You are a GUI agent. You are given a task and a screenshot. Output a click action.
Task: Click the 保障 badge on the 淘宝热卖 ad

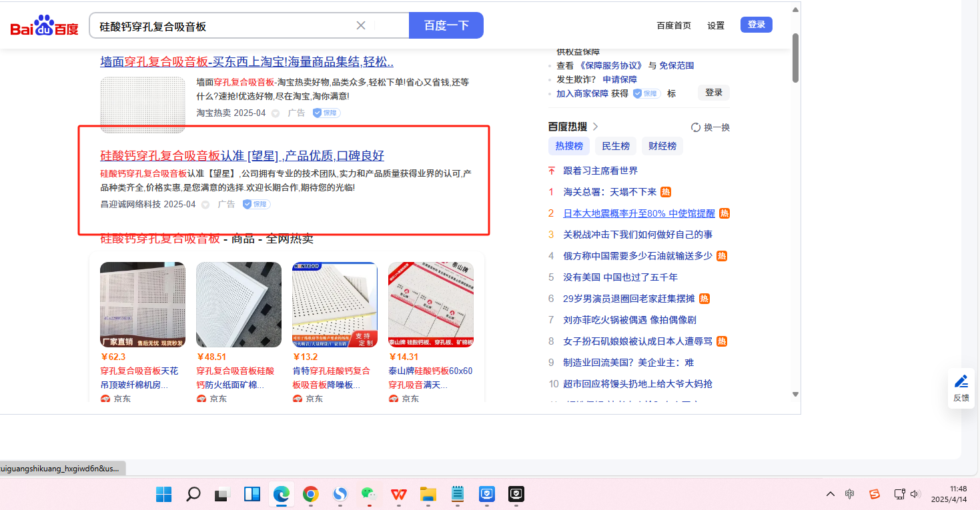327,113
